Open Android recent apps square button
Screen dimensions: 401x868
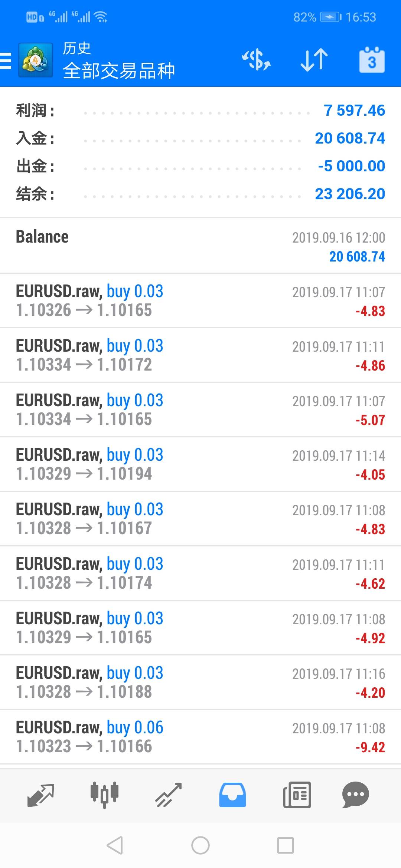point(286,846)
